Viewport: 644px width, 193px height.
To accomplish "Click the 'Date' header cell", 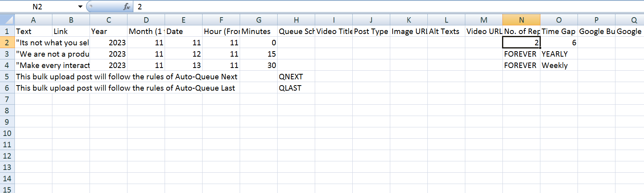I will pos(183,31).
